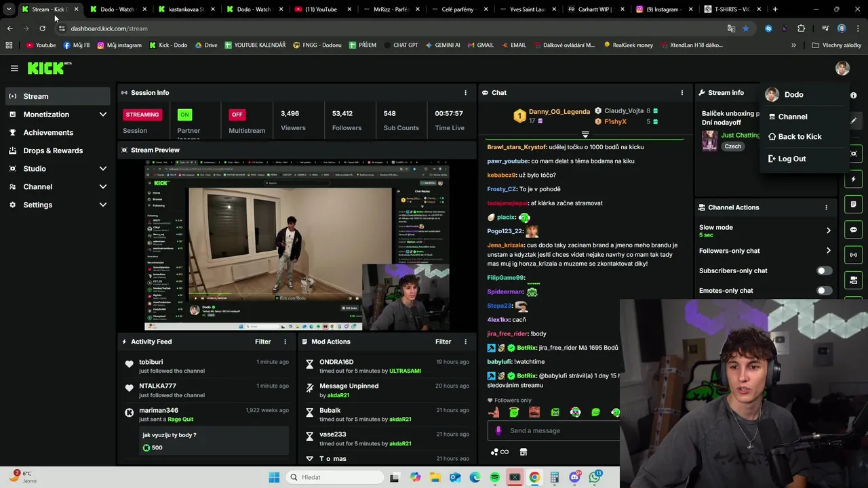Click the Spotify icon in taskbar
Screen dimensions: 868x488
(x=495, y=477)
